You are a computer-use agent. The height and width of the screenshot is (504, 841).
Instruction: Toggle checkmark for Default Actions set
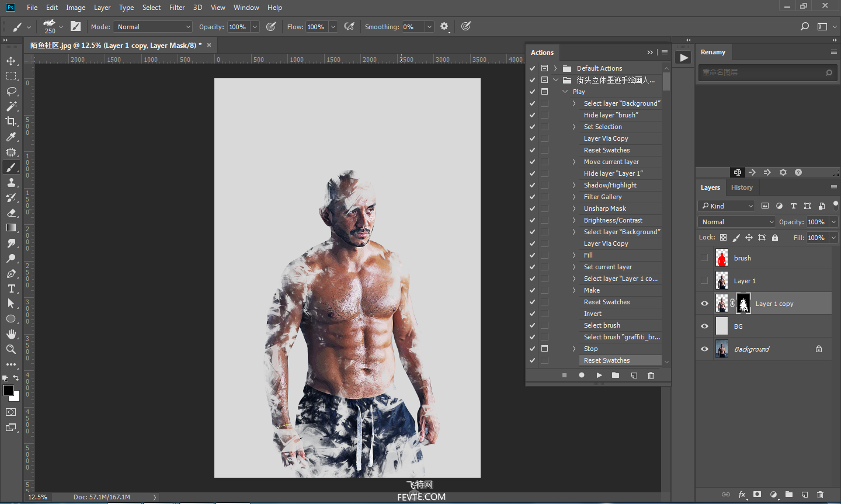click(x=532, y=68)
